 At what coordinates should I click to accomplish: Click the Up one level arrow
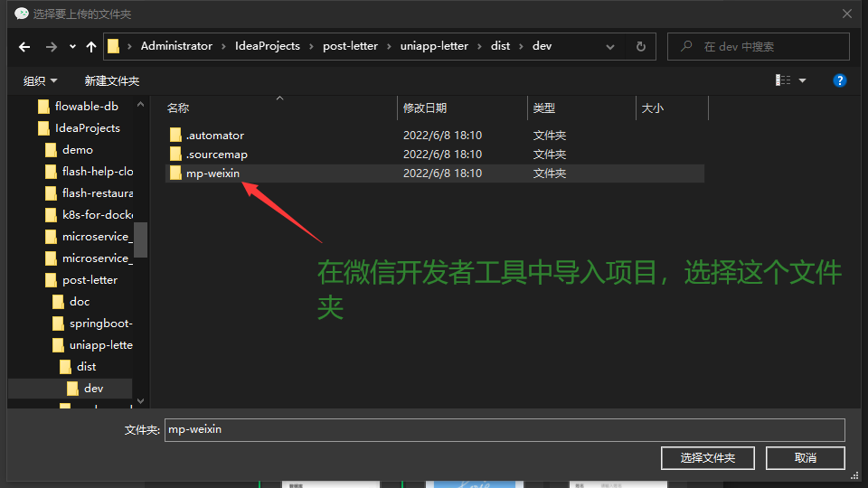click(x=90, y=47)
